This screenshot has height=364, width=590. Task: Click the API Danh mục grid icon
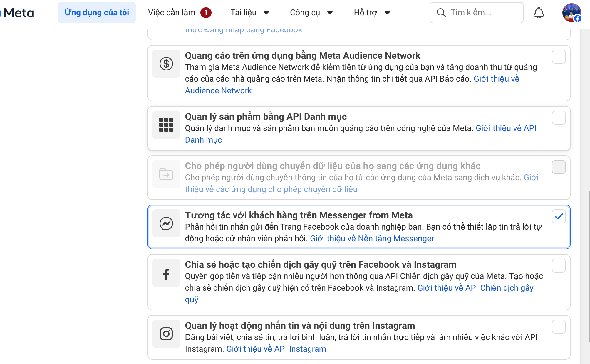(166, 124)
